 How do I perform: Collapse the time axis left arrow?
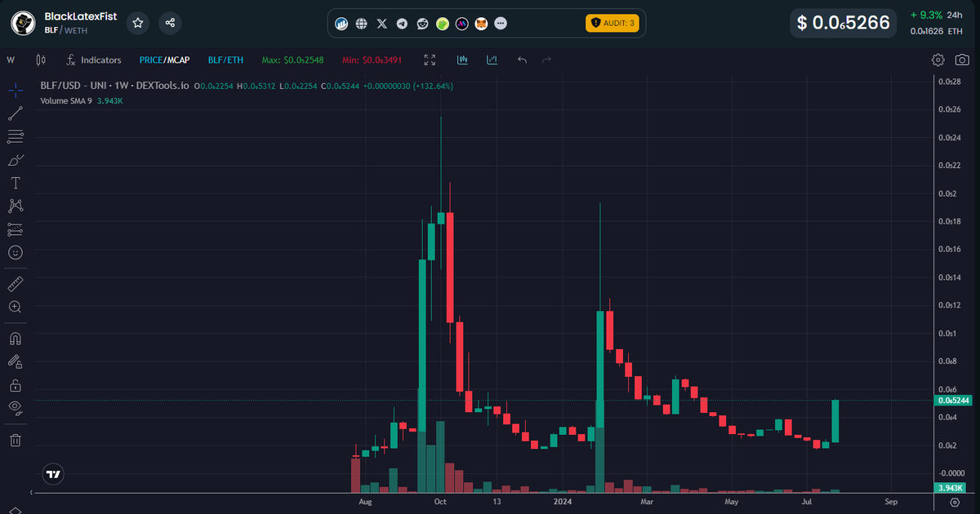[x=33, y=493]
